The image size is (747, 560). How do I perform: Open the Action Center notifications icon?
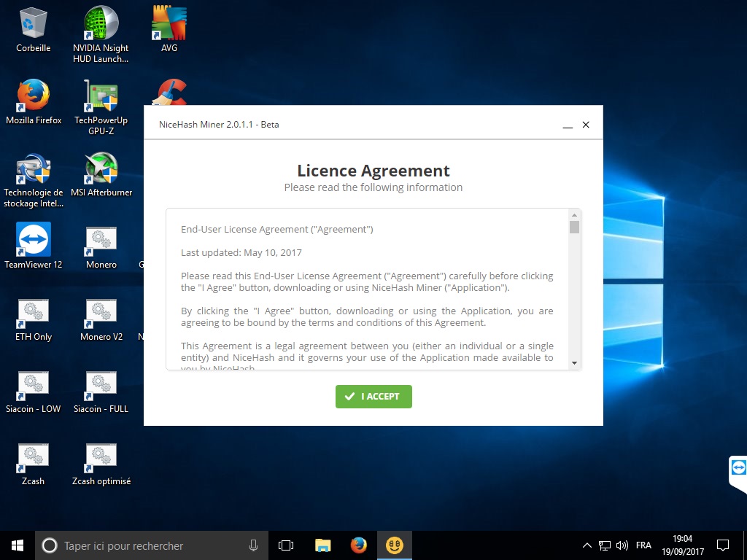723,545
